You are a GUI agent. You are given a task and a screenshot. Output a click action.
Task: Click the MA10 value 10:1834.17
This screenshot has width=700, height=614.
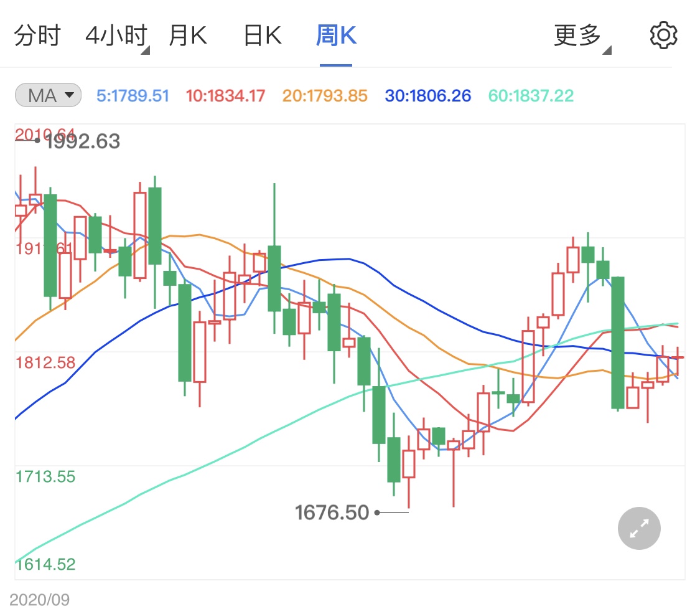pyautogui.click(x=225, y=96)
